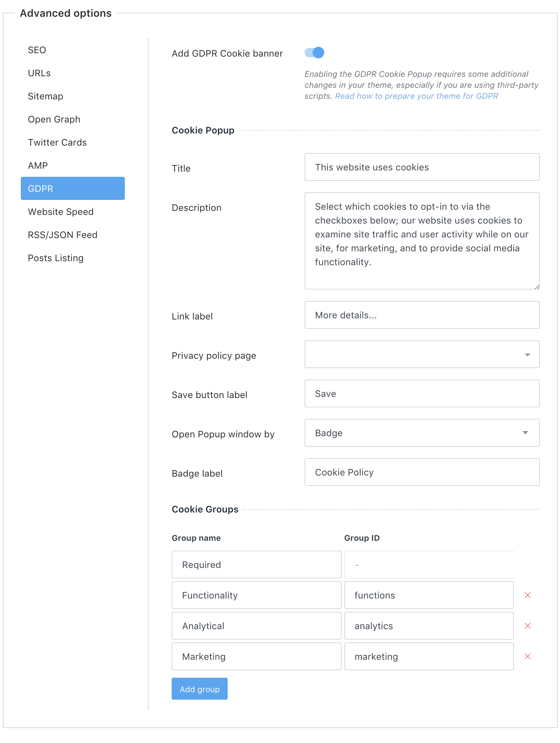
Task: Open the Posts Listing settings
Action: click(x=56, y=258)
